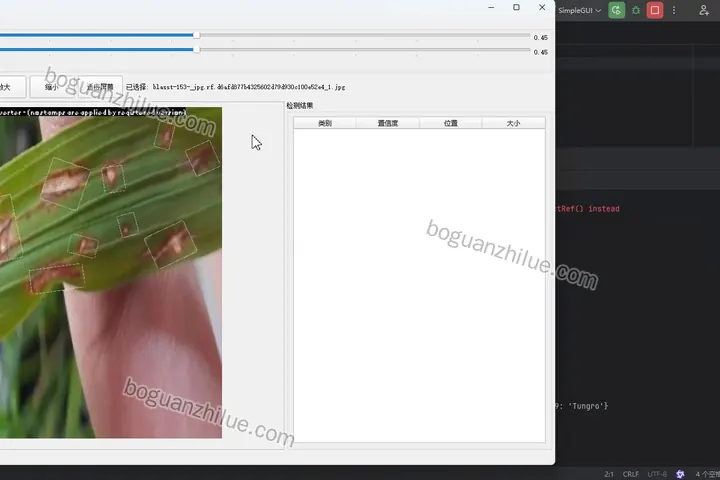This screenshot has width=720, height=480.
Task: Start debugging with the bug icon
Action: pos(636,10)
